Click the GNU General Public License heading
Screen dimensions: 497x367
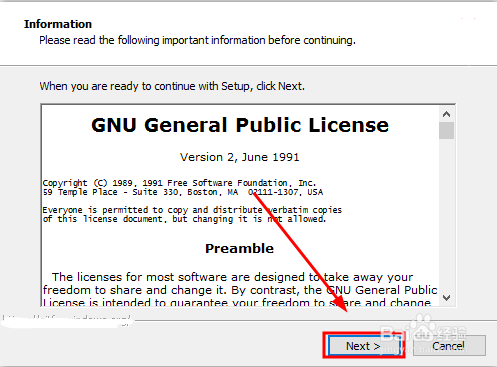(240, 125)
